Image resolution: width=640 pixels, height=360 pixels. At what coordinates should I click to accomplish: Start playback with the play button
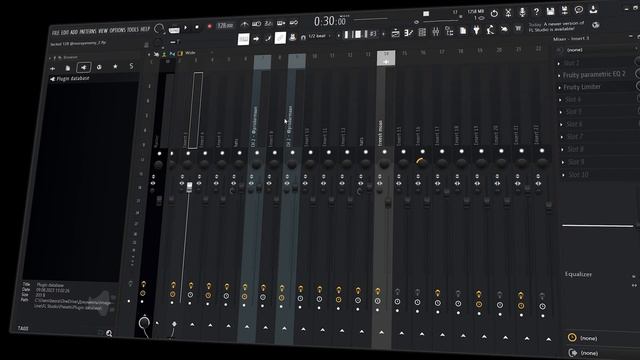(185, 28)
